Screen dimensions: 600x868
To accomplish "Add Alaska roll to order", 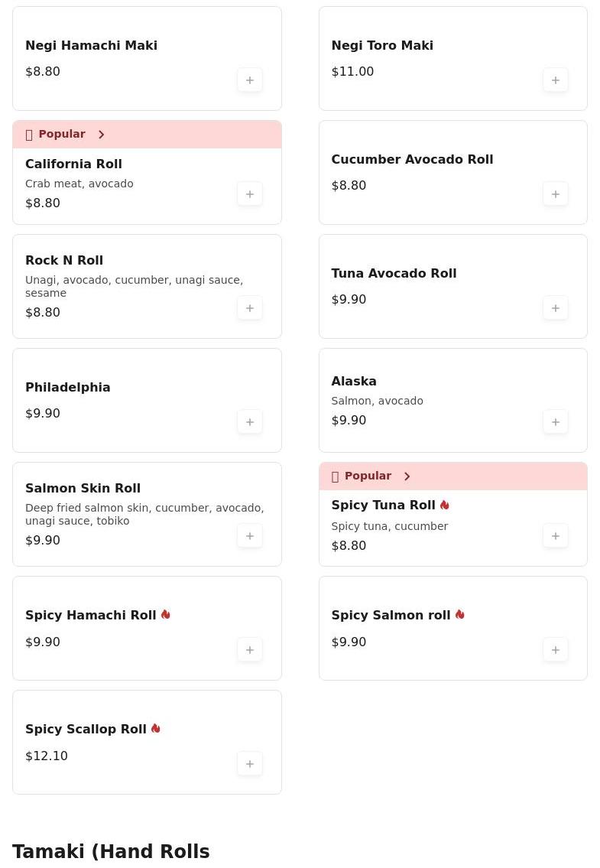I will [556, 422].
